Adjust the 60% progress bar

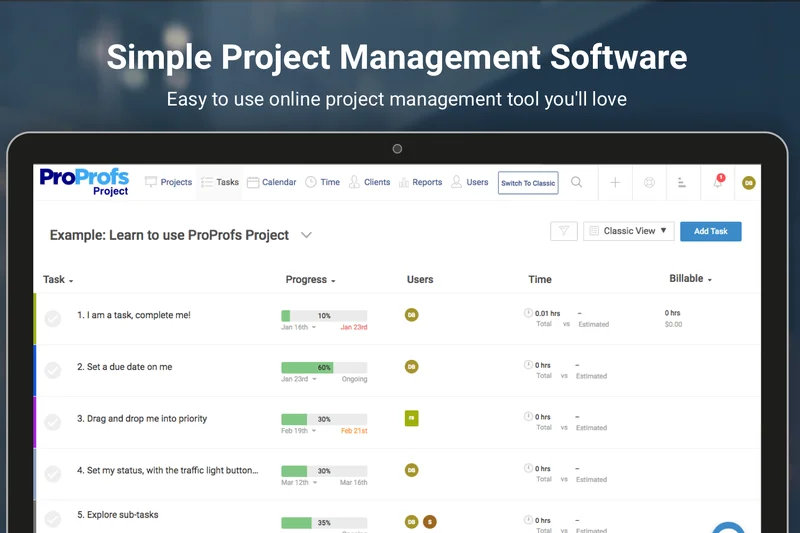pyautogui.click(x=324, y=367)
